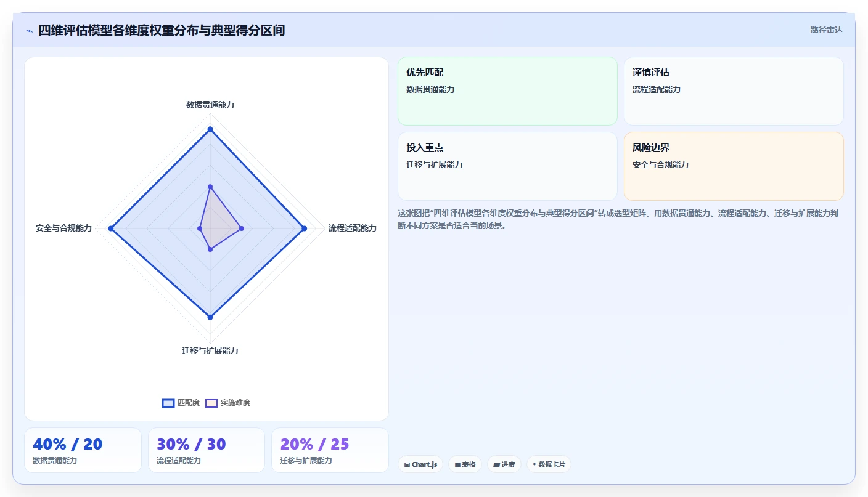Click the description paragraph starting 这张图把
868x497 pixels.
click(x=618, y=219)
